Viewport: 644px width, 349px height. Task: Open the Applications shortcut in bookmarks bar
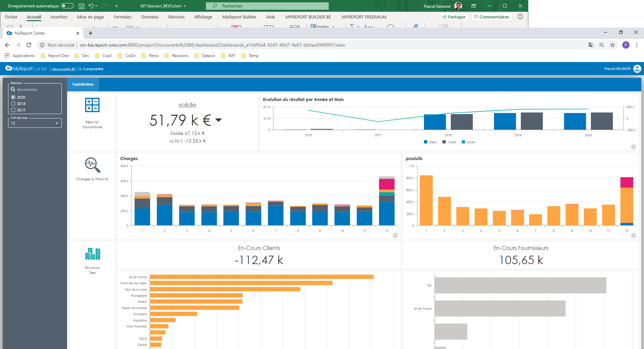(x=20, y=56)
